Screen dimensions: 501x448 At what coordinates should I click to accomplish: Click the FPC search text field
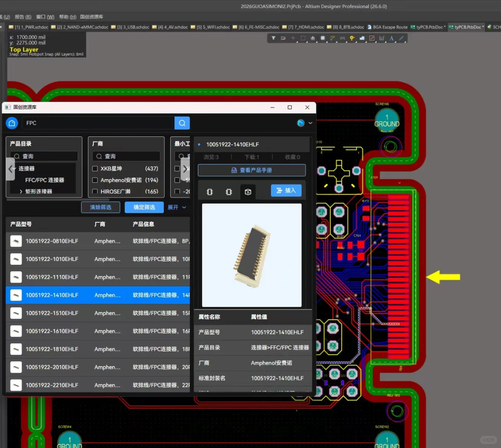coord(98,123)
